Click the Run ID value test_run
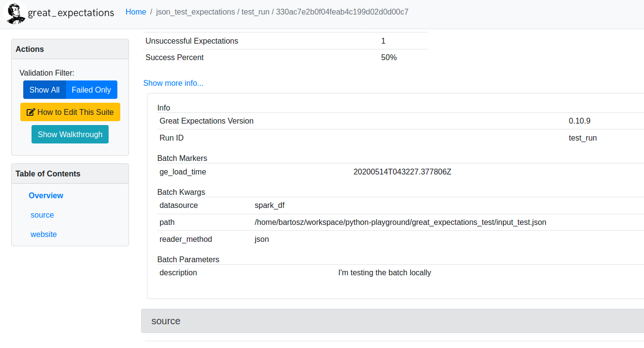Image resolution: width=644 pixels, height=348 pixels. (x=583, y=138)
